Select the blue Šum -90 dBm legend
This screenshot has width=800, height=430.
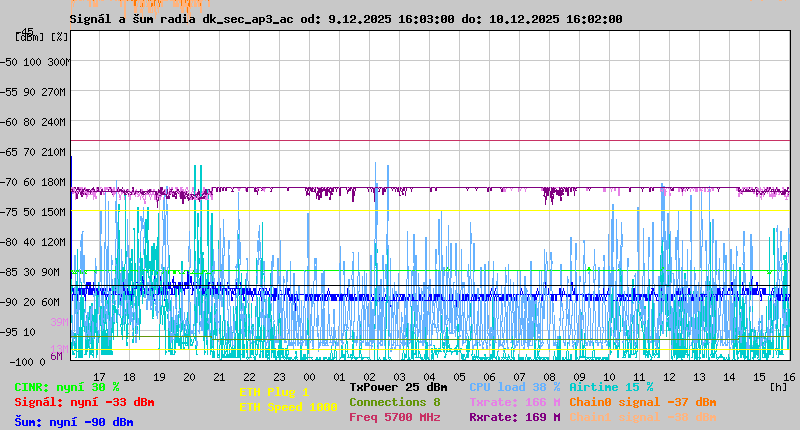click(74, 421)
